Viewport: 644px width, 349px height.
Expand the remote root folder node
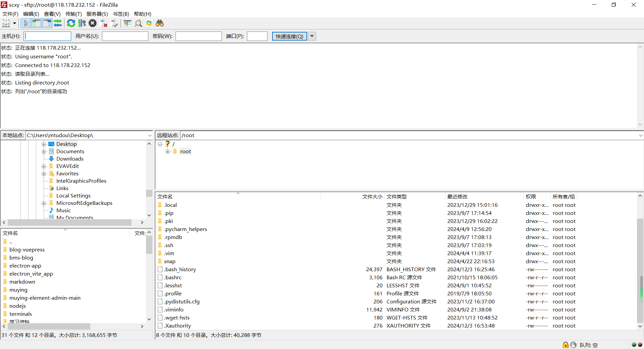pyautogui.click(x=167, y=152)
